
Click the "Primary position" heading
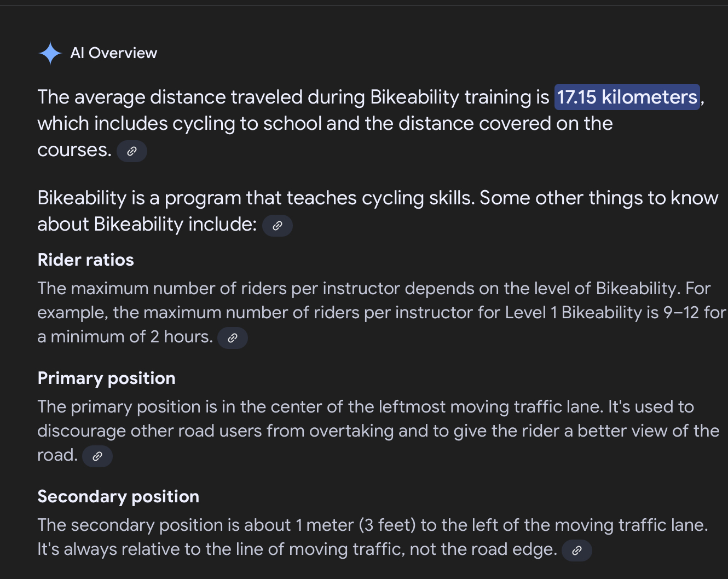[x=106, y=378]
